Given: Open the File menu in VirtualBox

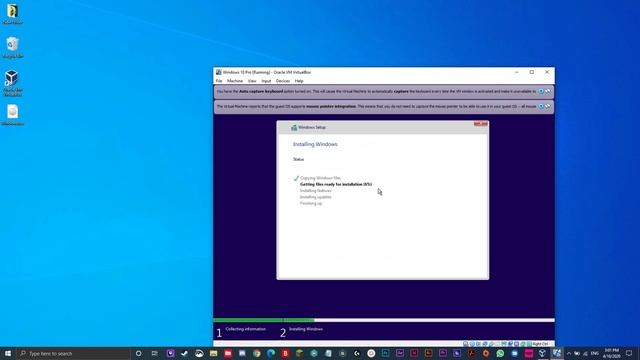Looking at the screenshot, I should 219,81.
